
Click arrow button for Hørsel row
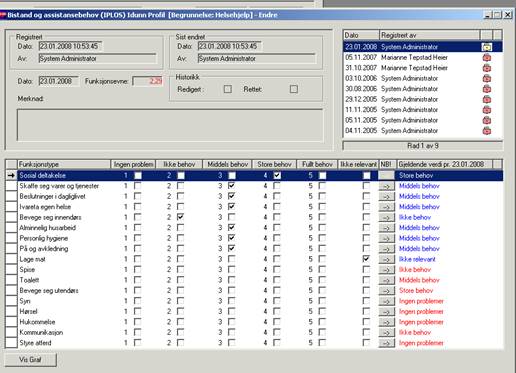387,312
